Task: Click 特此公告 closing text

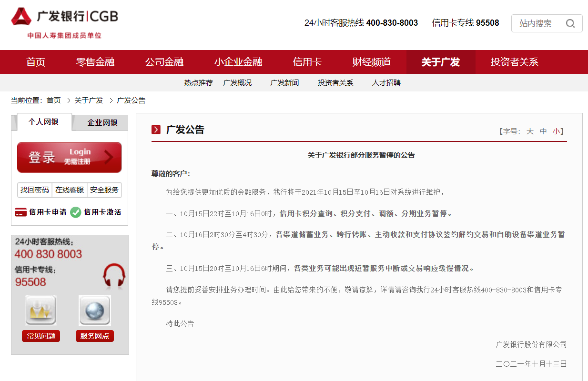Action: coord(180,323)
